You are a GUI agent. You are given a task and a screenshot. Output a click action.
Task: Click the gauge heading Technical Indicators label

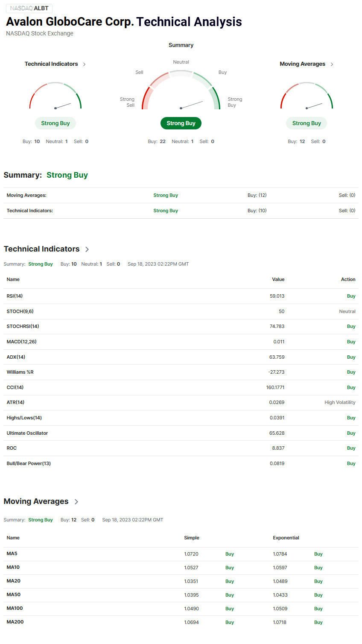pos(51,64)
